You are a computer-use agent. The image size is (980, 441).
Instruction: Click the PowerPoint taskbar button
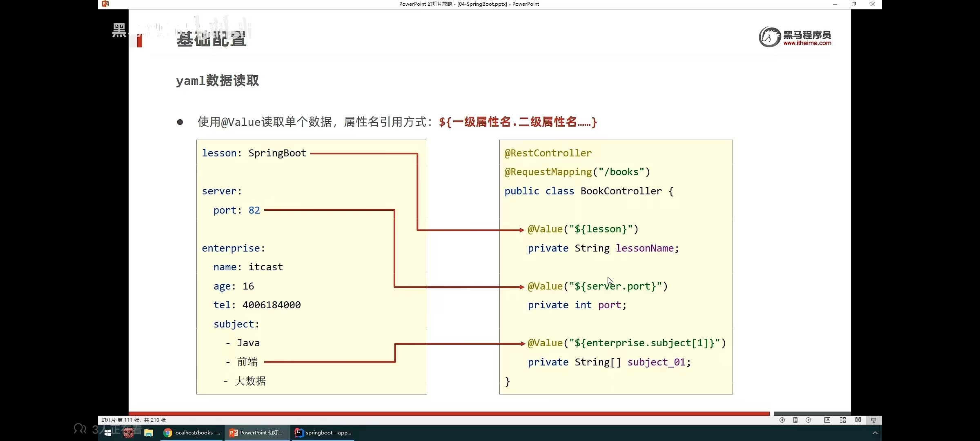coord(256,433)
